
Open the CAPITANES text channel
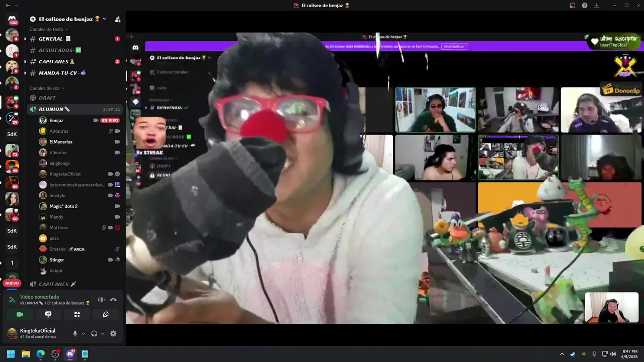coord(75,61)
